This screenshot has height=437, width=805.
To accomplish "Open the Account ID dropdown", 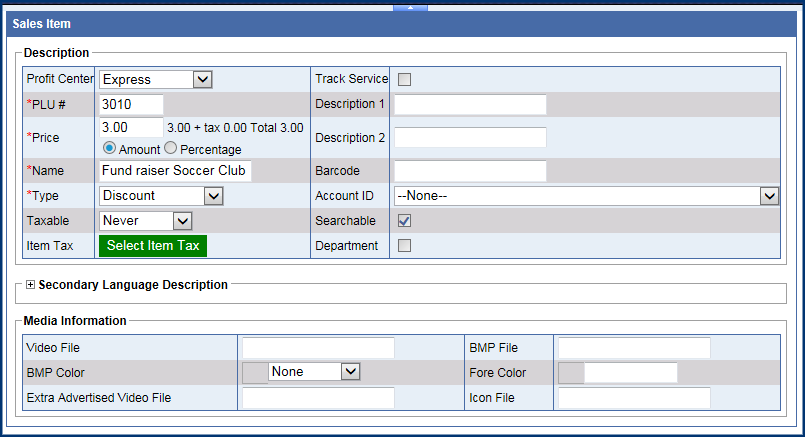I will pyautogui.click(x=586, y=196).
